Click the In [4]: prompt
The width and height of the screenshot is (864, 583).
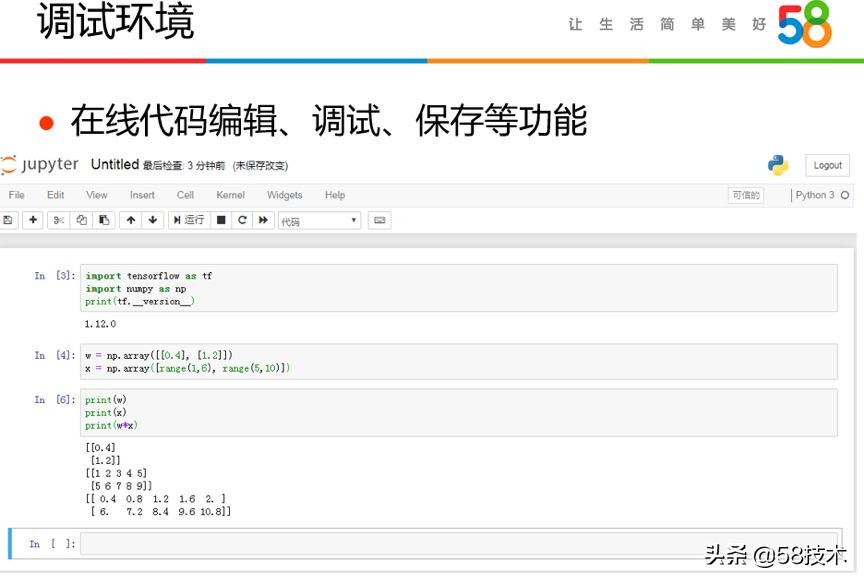coord(55,355)
